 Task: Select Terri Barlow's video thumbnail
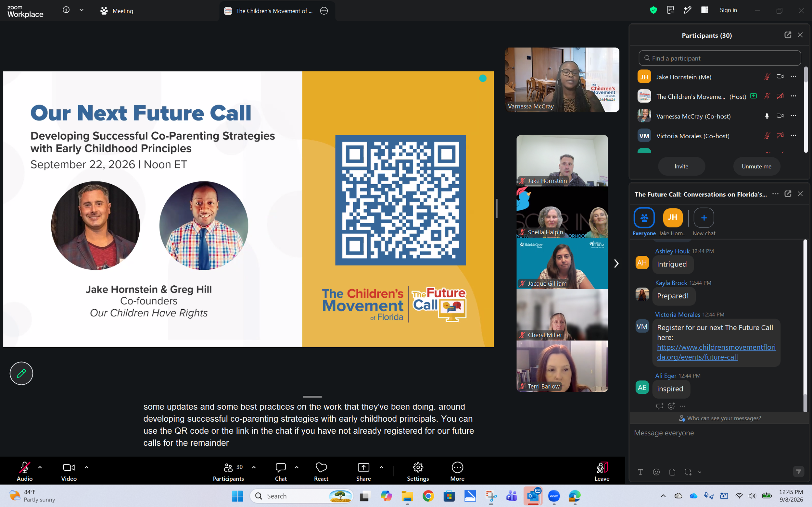(x=562, y=366)
